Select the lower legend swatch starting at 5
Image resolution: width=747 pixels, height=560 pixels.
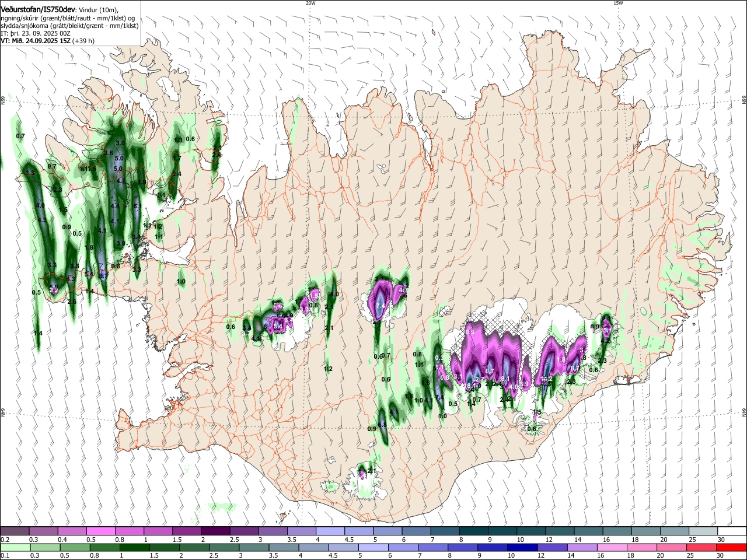pyautogui.click(x=373, y=547)
